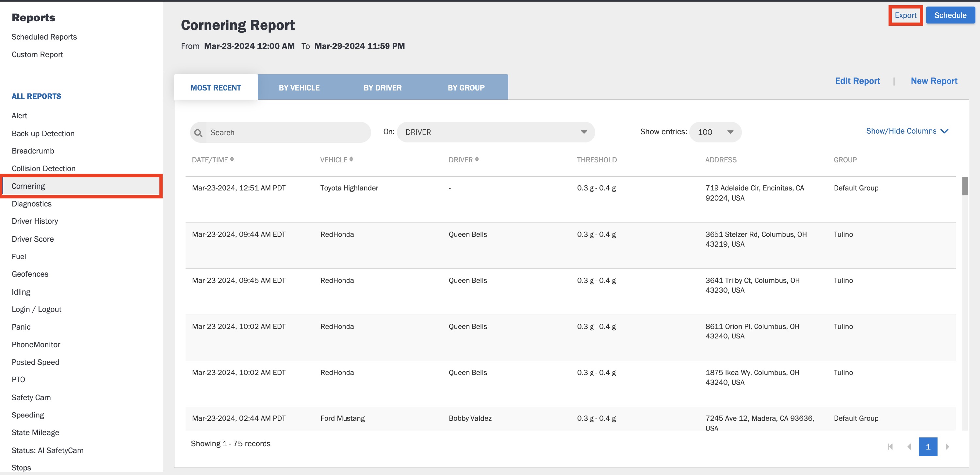The height and width of the screenshot is (475, 980).
Task: Click the Export button
Action: (x=906, y=16)
